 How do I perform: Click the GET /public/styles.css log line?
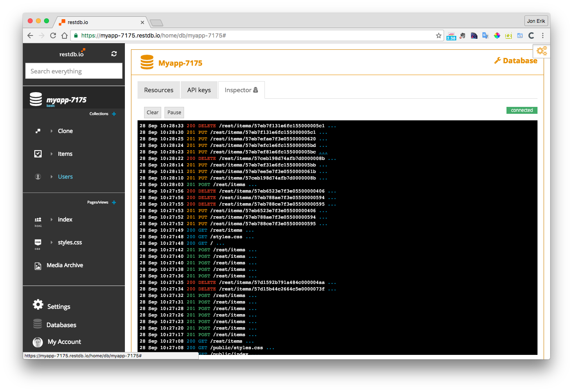click(x=207, y=348)
